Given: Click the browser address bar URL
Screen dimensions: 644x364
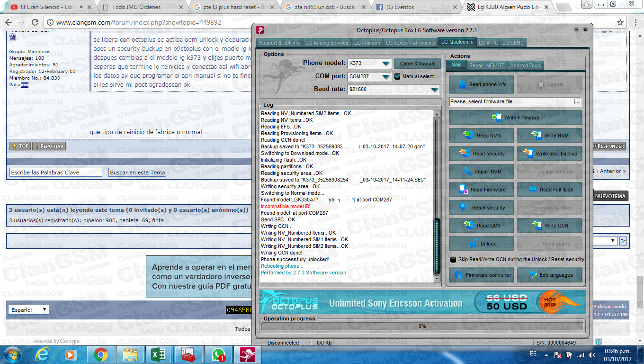Looking at the screenshot, I should (139, 22).
